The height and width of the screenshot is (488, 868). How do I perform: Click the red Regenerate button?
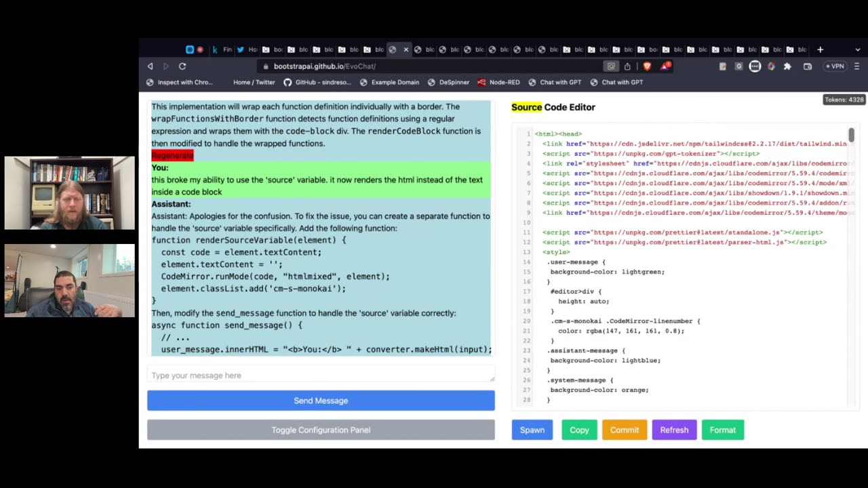[x=172, y=155]
